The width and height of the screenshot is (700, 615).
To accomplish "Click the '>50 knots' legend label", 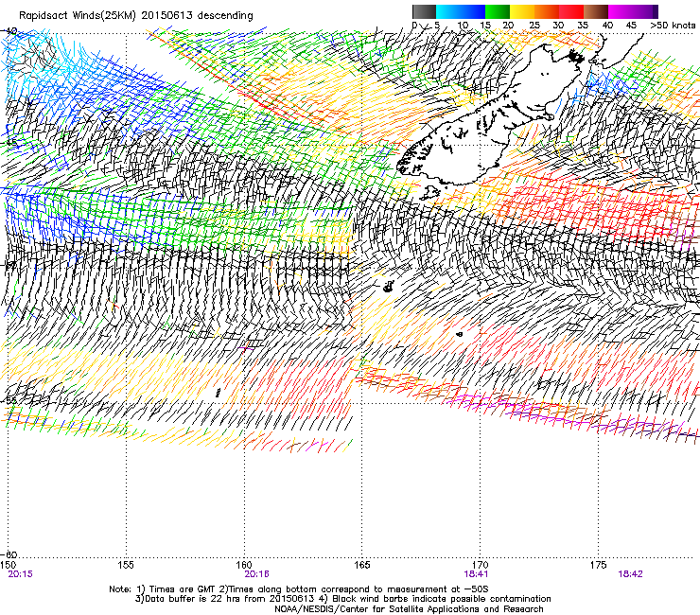I will point(673,26).
